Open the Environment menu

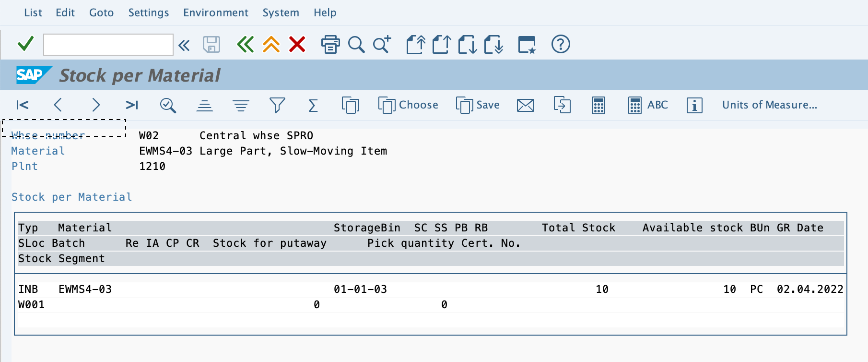(215, 12)
